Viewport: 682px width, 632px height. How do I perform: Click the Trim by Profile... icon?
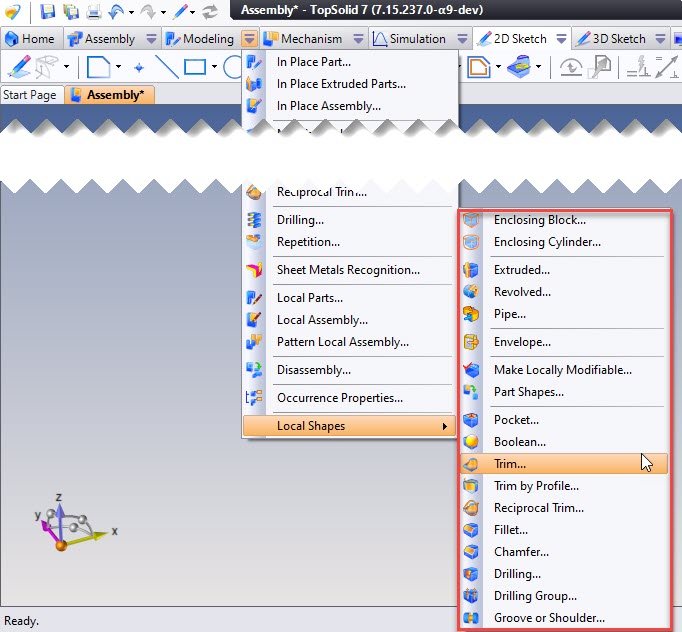[x=471, y=485]
